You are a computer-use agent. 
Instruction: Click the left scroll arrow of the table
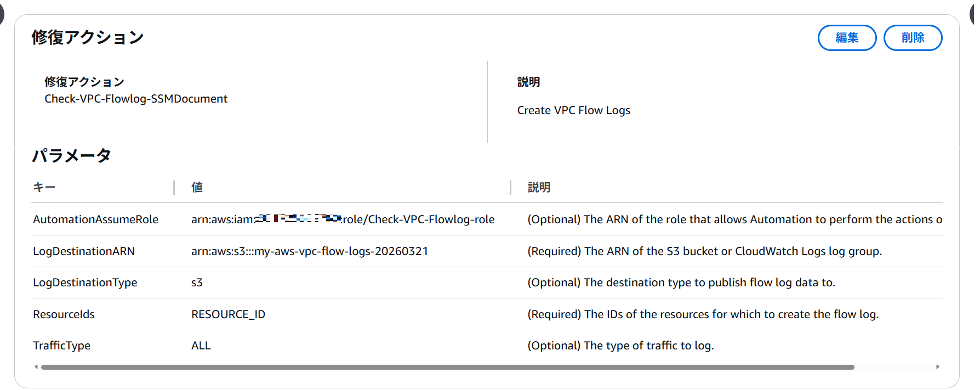tap(36, 367)
